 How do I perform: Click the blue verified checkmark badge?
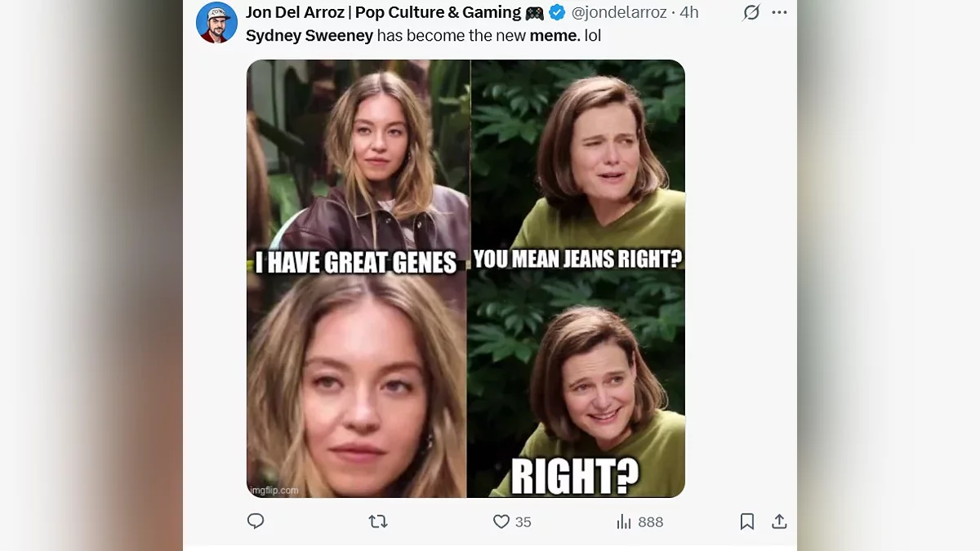pos(557,12)
